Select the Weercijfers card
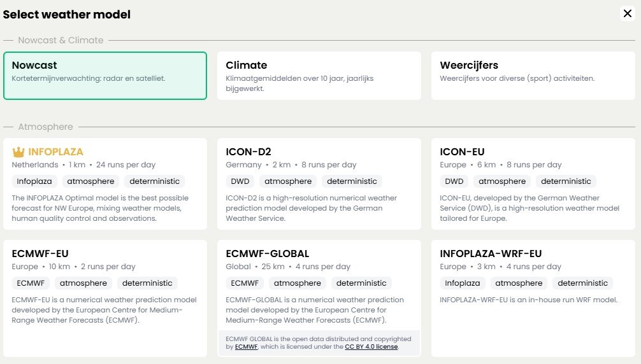The height and width of the screenshot is (364, 641). pos(533,76)
